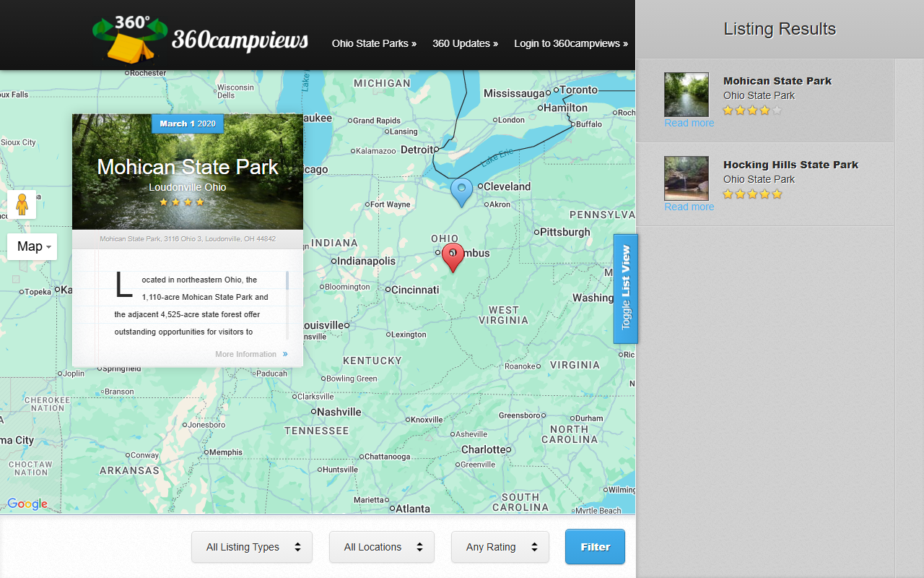Open the All Listing Types dropdown

tap(252, 547)
